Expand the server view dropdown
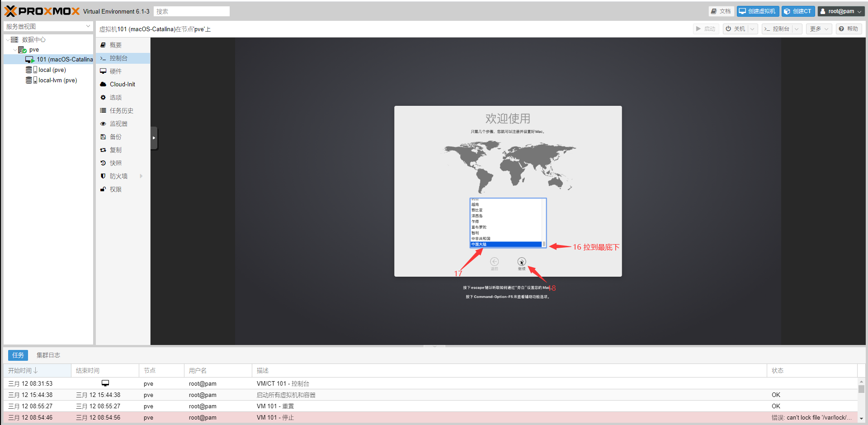This screenshot has height=425, width=868. coord(88,27)
